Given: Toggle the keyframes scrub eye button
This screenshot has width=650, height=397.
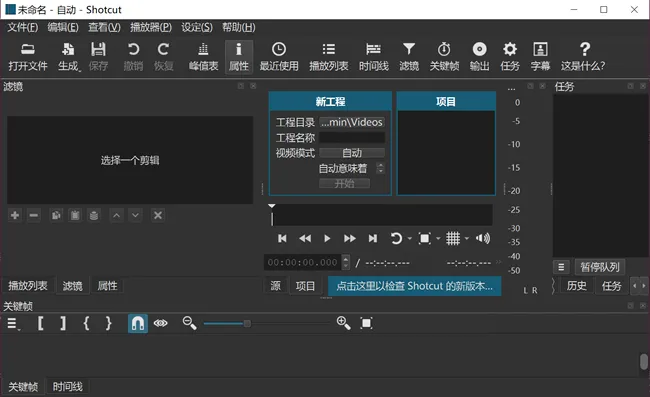Looking at the screenshot, I should [x=160, y=323].
